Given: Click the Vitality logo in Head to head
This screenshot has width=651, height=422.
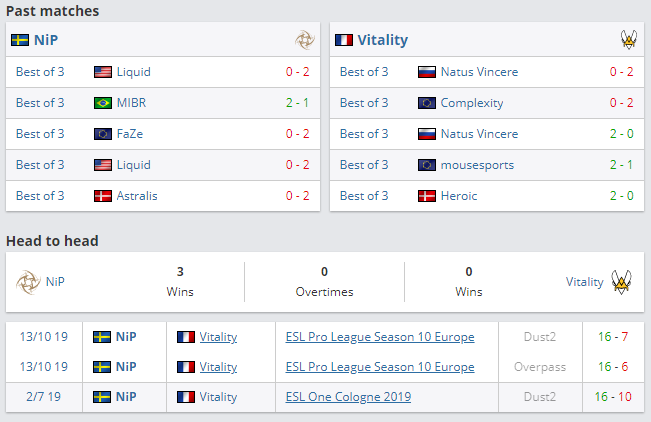Looking at the screenshot, I should point(622,282).
